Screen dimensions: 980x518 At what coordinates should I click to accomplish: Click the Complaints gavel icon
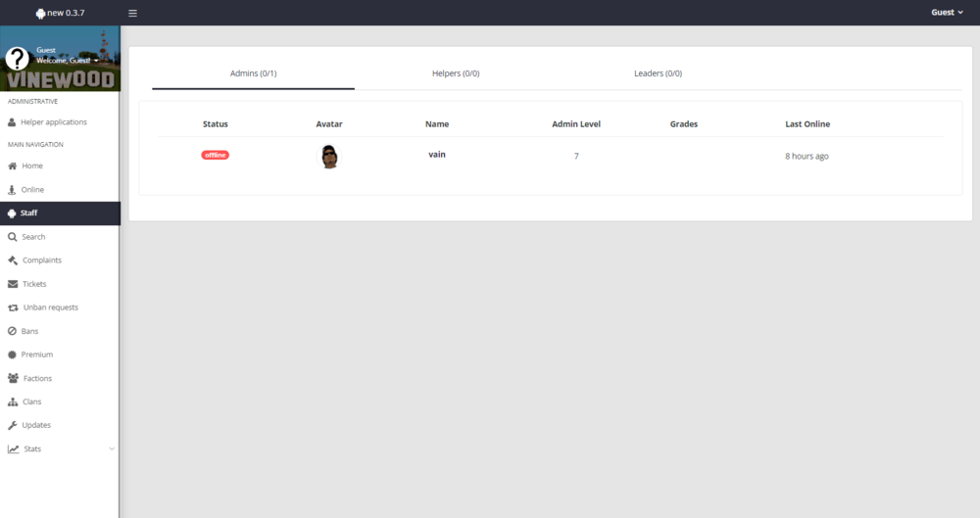13,259
